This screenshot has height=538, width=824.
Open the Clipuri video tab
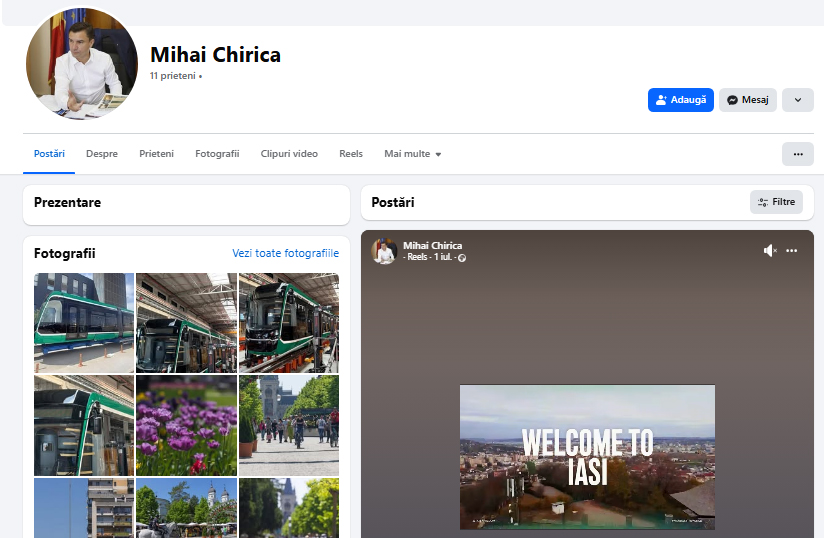click(x=289, y=154)
